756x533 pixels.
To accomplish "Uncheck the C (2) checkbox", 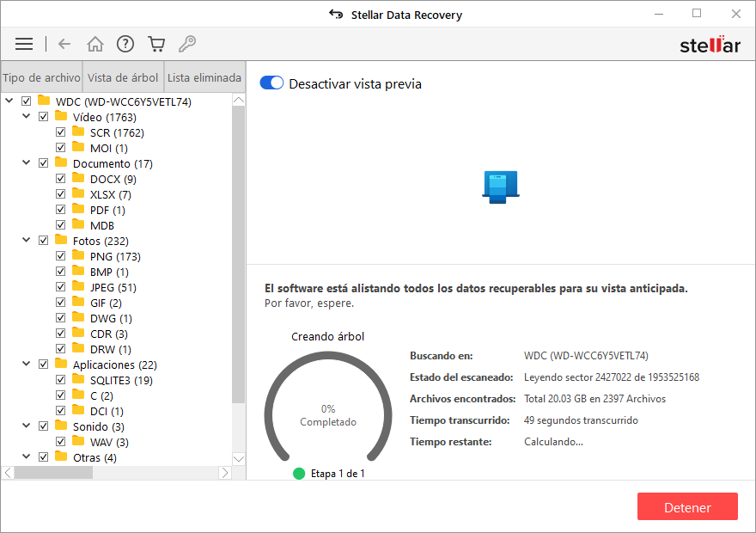I will pyautogui.click(x=60, y=395).
